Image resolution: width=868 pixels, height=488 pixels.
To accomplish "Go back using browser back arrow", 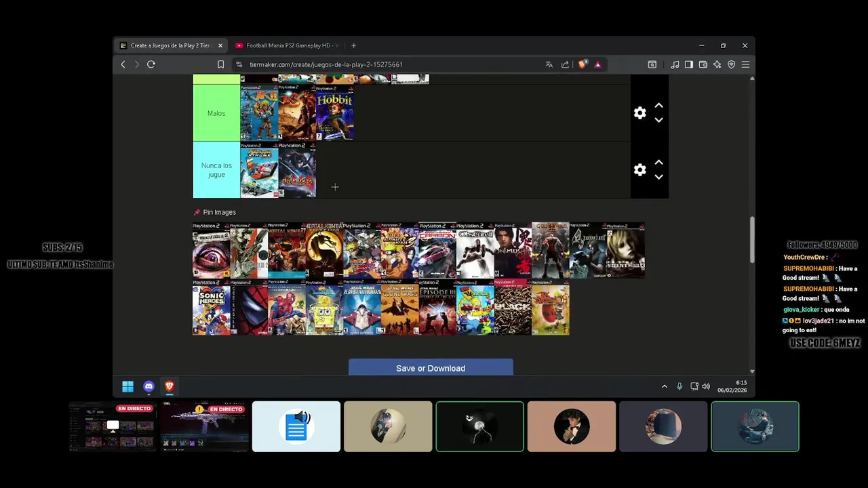I will (x=123, y=64).
